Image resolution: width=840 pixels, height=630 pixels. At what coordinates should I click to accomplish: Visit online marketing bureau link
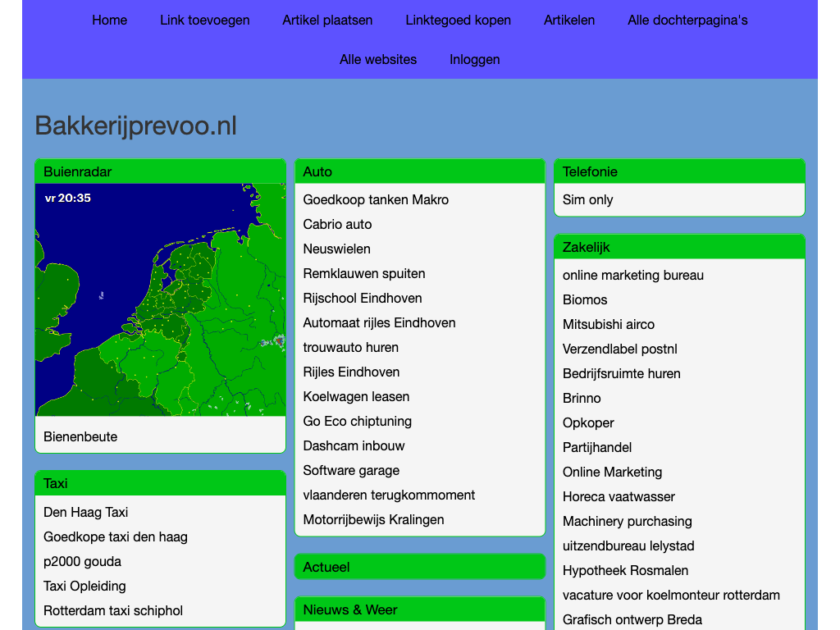(633, 275)
